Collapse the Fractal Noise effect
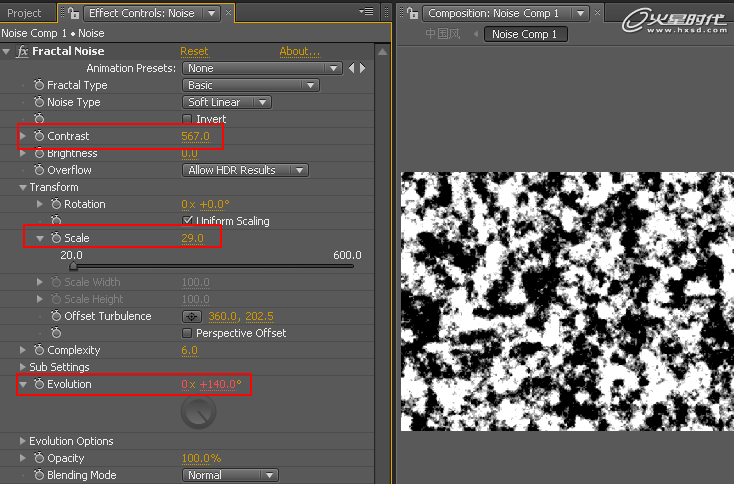Image resolution: width=734 pixels, height=484 pixels. point(6,51)
